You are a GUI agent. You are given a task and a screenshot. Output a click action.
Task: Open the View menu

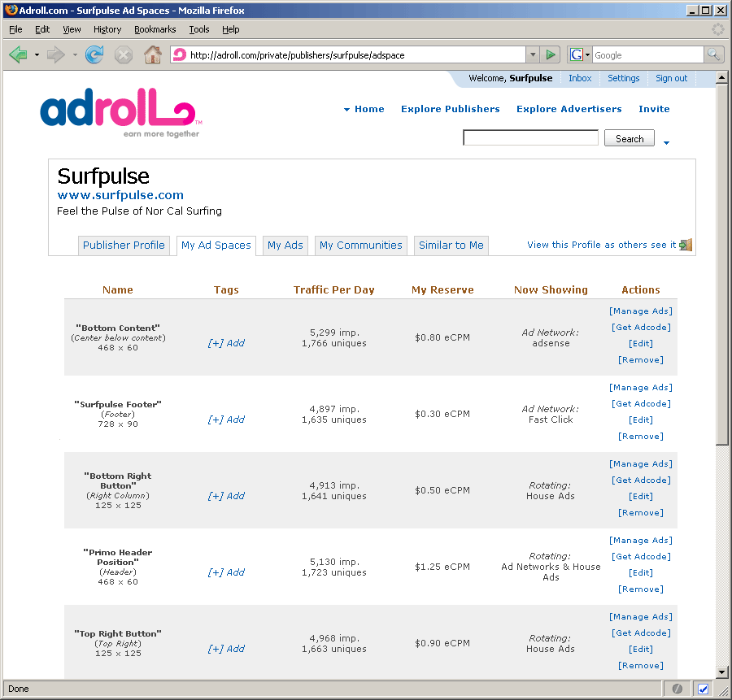72,29
